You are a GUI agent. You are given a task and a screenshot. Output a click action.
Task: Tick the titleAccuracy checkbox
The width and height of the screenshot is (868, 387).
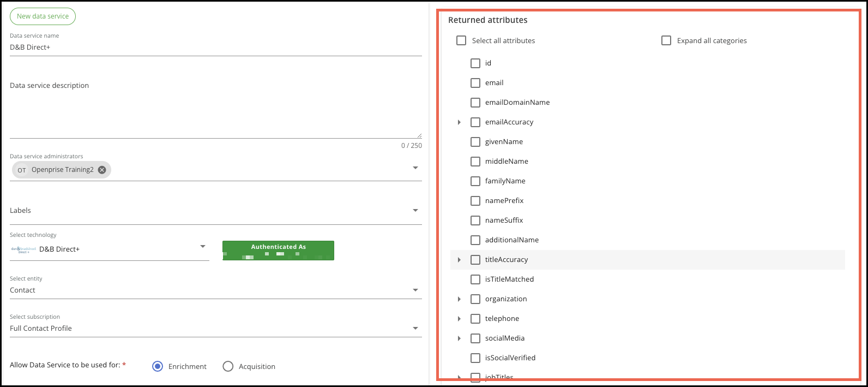(x=475, y=260)
